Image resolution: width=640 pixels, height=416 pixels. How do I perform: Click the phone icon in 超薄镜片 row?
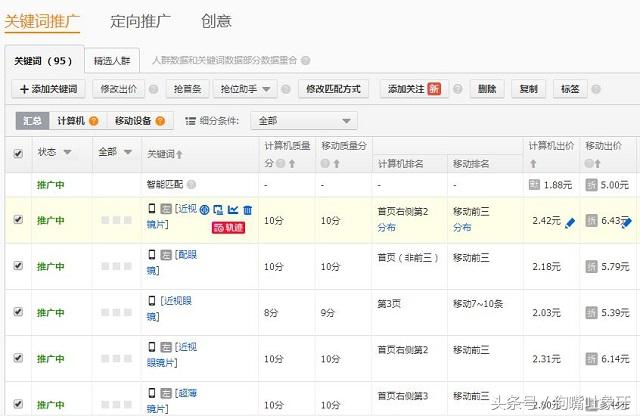pos(152,393)
